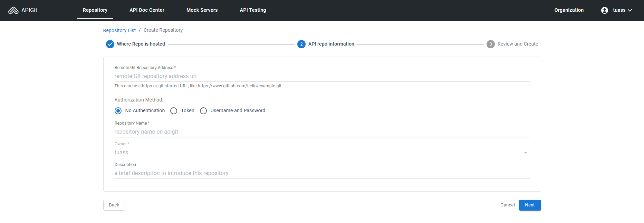Choose Username and Password authorization

click(203, 111)
